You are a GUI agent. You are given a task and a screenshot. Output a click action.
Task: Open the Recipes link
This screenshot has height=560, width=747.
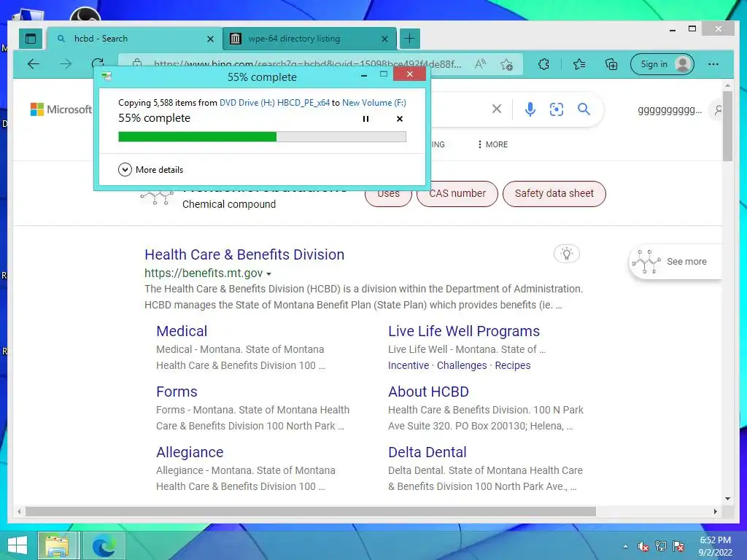pos(513,365)
